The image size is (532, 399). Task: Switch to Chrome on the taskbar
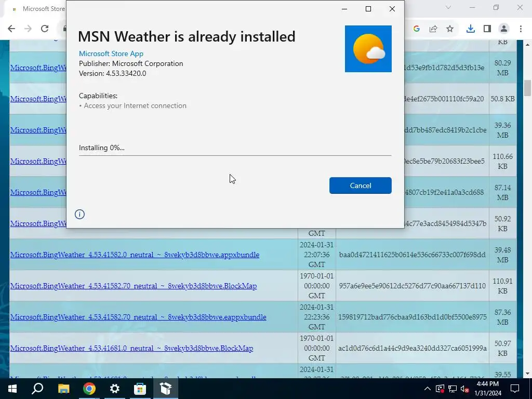(x=89, y=389)
